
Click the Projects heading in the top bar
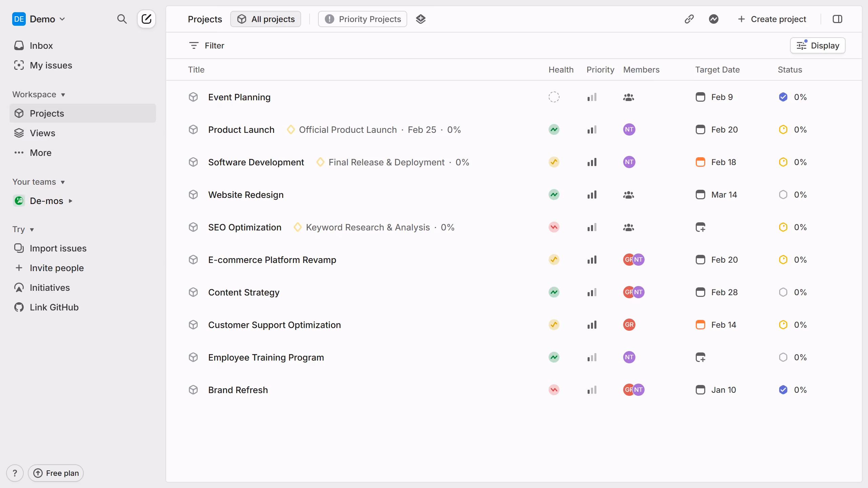pos(205,19)
